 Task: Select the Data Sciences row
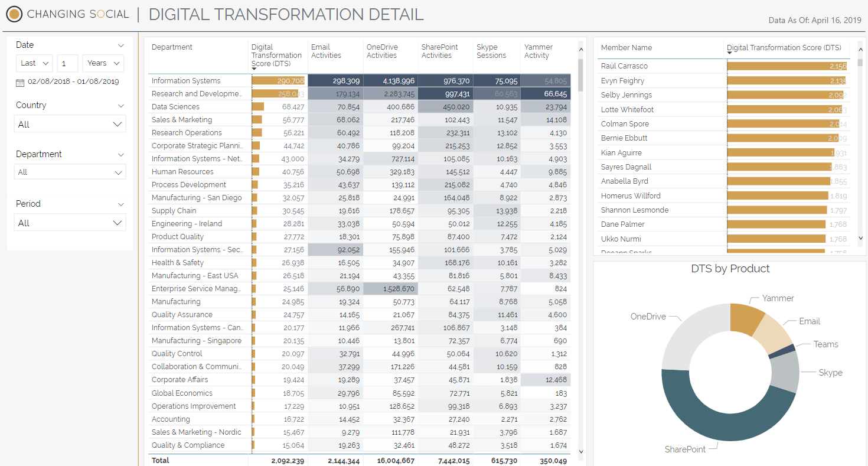click(x=360, y=107)
